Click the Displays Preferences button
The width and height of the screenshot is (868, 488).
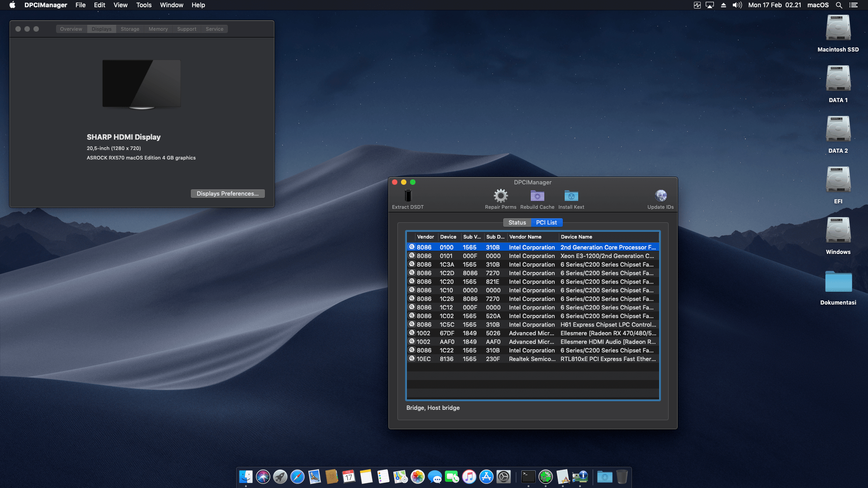click(227, 193)
